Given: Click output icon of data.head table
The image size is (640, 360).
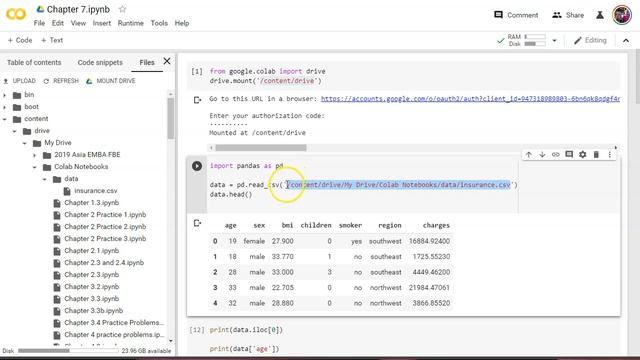Looking at the screenshot, I should point(197,223).
